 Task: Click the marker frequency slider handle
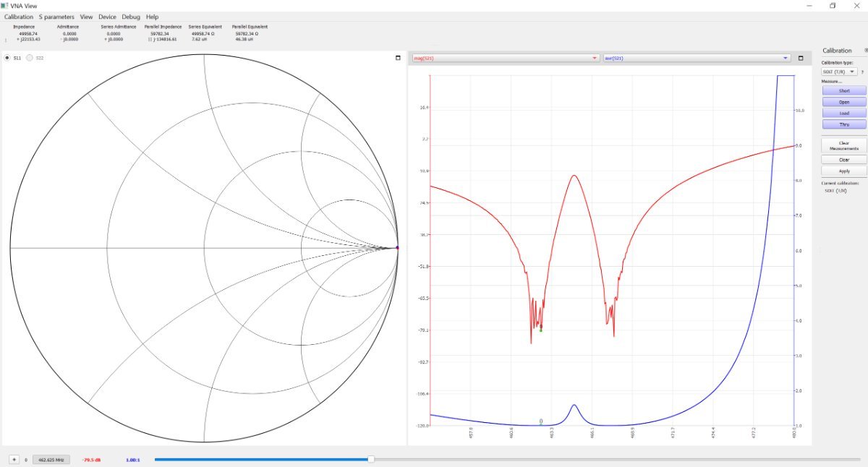tap(371, 459)
